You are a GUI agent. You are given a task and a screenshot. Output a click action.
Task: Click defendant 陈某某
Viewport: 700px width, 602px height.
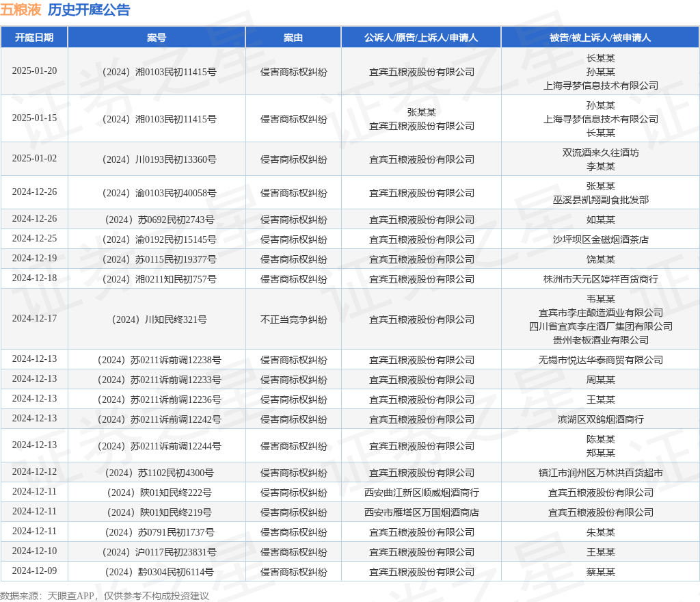click(x=600, y=439)
